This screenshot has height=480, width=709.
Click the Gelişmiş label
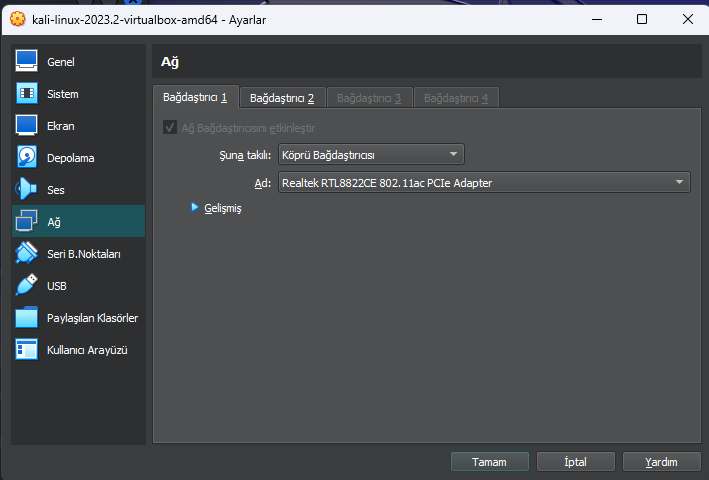(222, 208)
